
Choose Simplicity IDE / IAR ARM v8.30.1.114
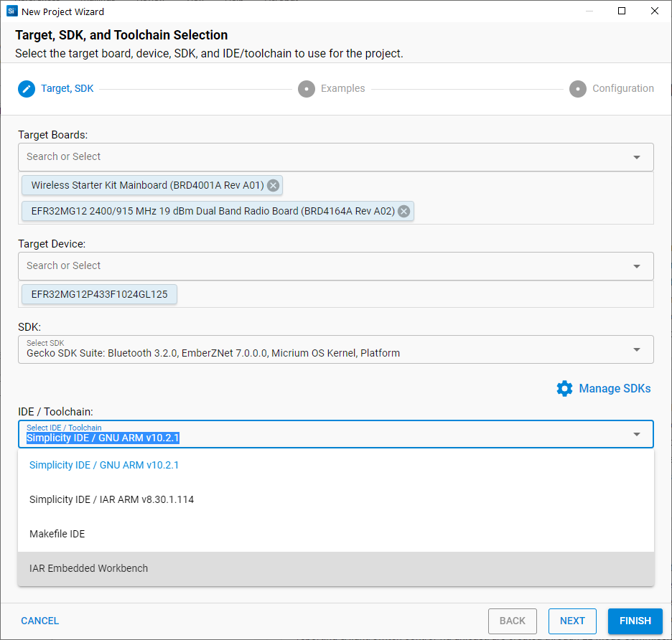[x=111, y=499]
